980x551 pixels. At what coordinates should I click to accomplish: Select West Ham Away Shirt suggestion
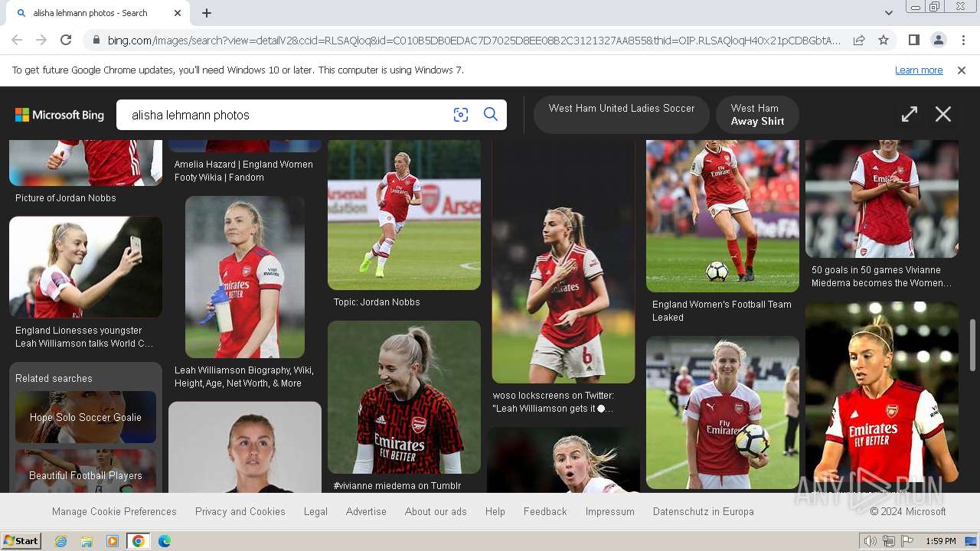pos(757,115)
